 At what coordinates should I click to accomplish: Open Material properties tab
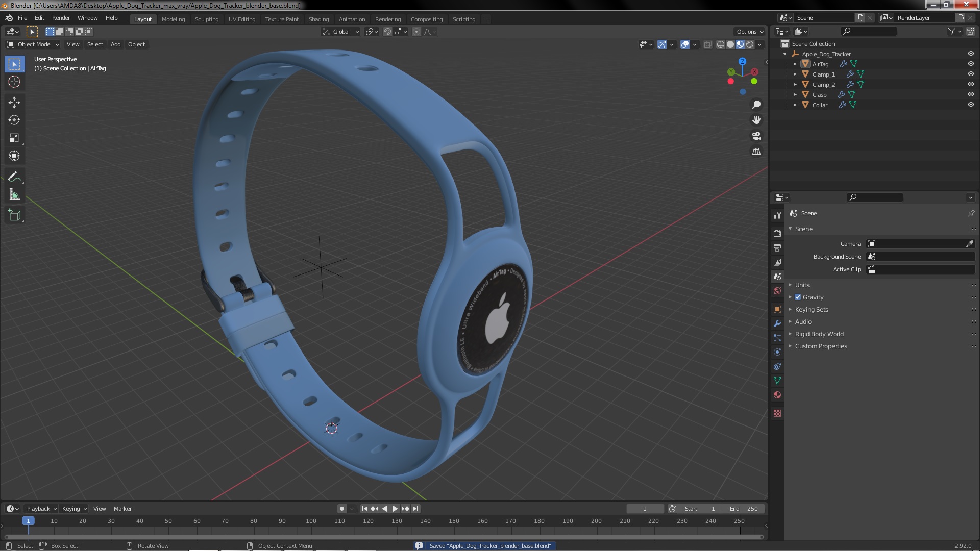pos(777,395)
